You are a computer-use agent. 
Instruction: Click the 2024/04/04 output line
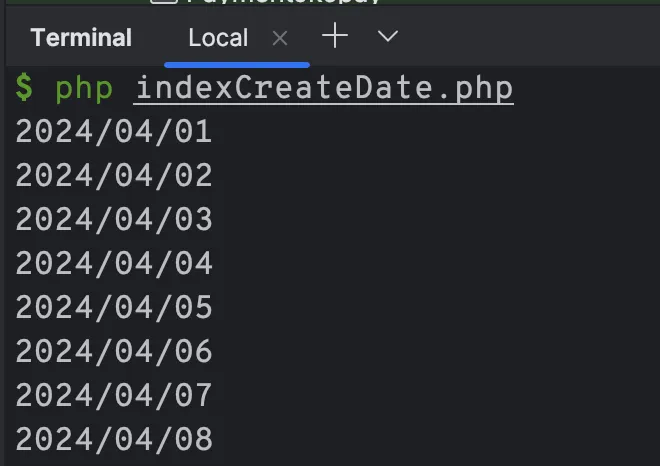(114, 263)
